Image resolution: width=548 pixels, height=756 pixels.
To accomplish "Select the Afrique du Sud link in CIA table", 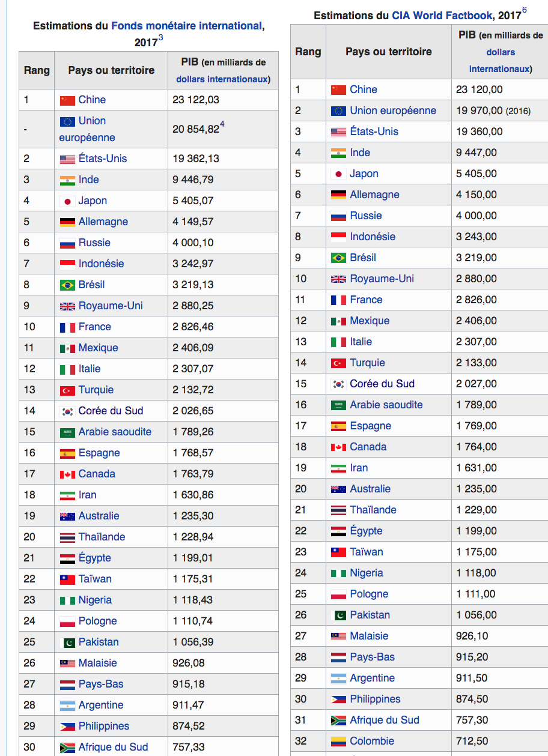I will (x=385, y=720).
